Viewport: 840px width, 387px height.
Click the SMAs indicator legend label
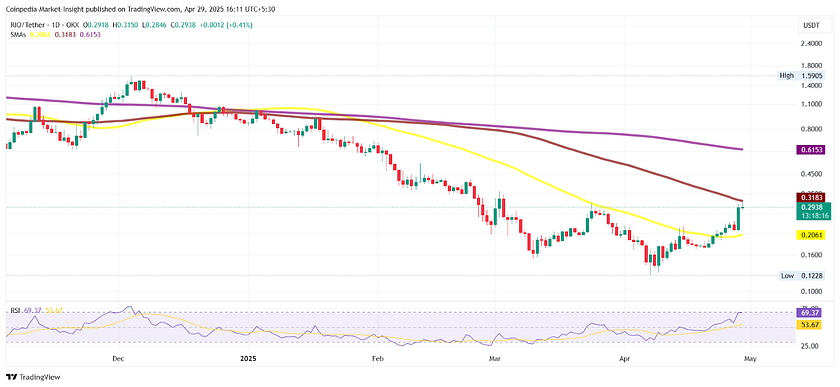click(18, 34)
